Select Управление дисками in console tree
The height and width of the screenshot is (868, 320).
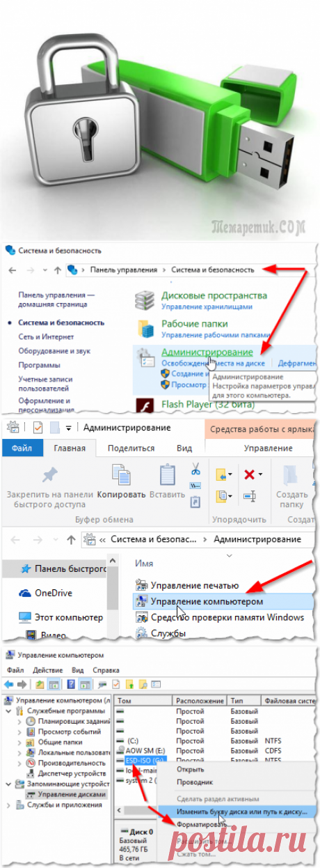point(66,793)
